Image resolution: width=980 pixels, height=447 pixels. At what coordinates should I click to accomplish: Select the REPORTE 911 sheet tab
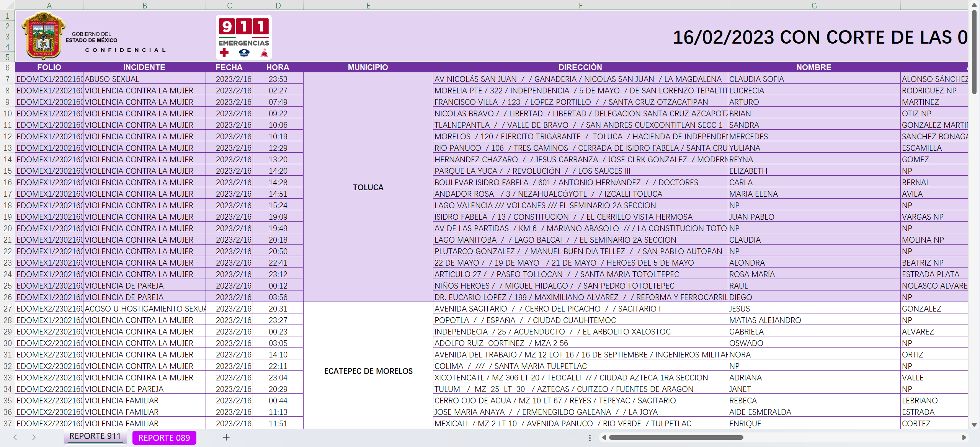tap(95, 436)
